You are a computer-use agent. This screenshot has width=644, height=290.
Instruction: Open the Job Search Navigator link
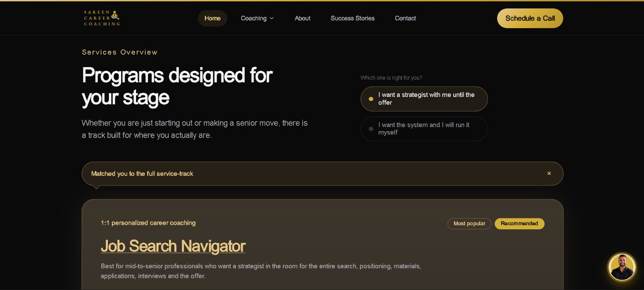[x=173, y=246]
